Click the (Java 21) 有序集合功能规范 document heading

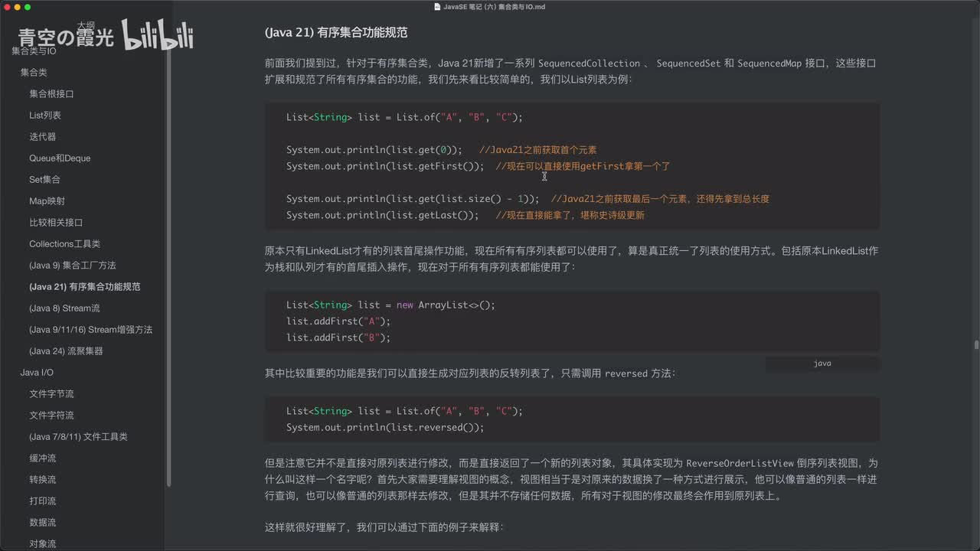[x=336, y=33]
